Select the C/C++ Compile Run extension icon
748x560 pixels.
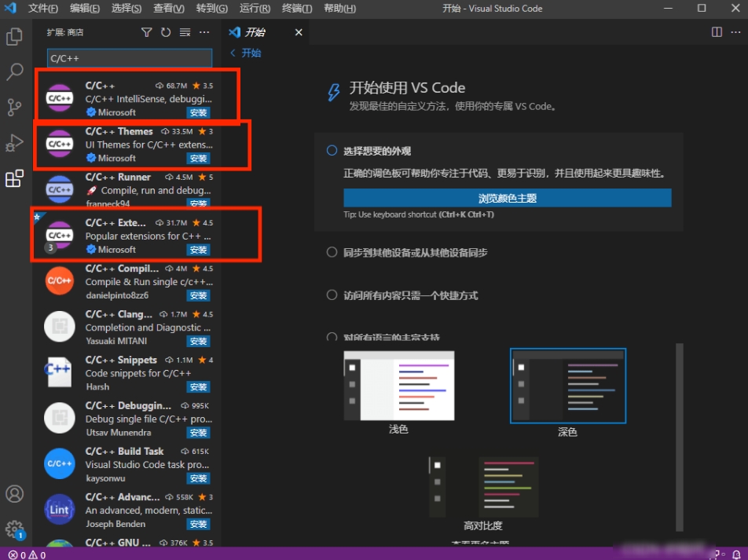[x=59, y=280]
